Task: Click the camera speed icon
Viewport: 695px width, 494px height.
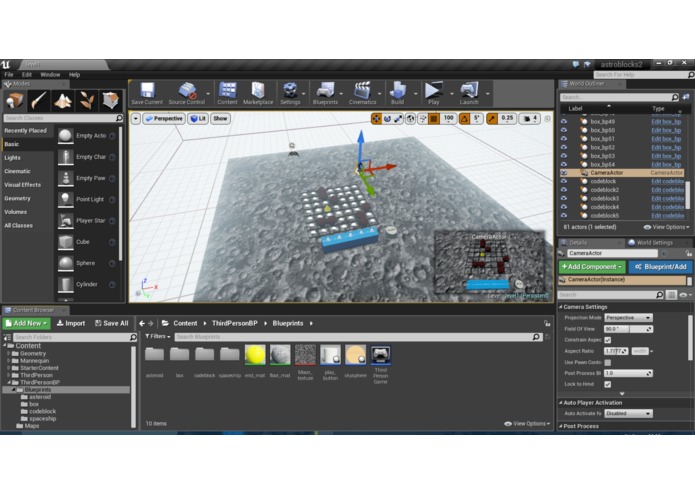Action: [526, 119]
